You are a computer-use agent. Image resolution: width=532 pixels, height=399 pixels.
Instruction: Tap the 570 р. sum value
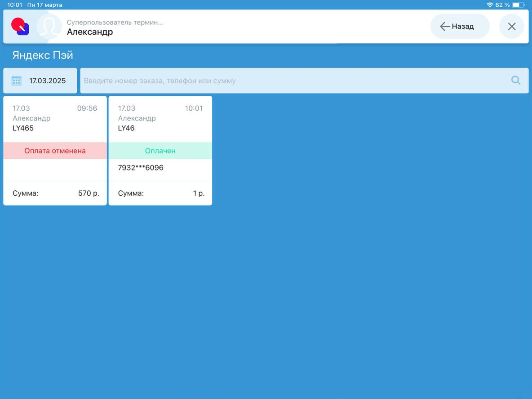click(x=89, y=193)
